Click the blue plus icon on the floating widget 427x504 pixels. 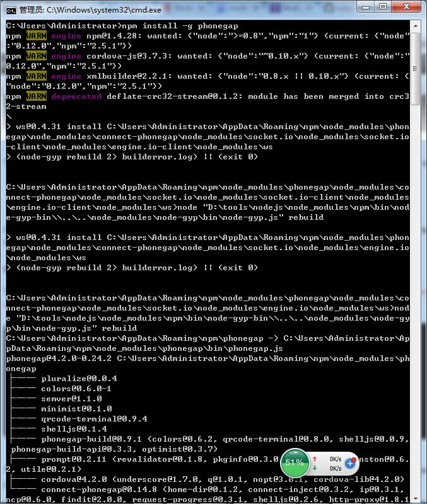click(350, 464)
